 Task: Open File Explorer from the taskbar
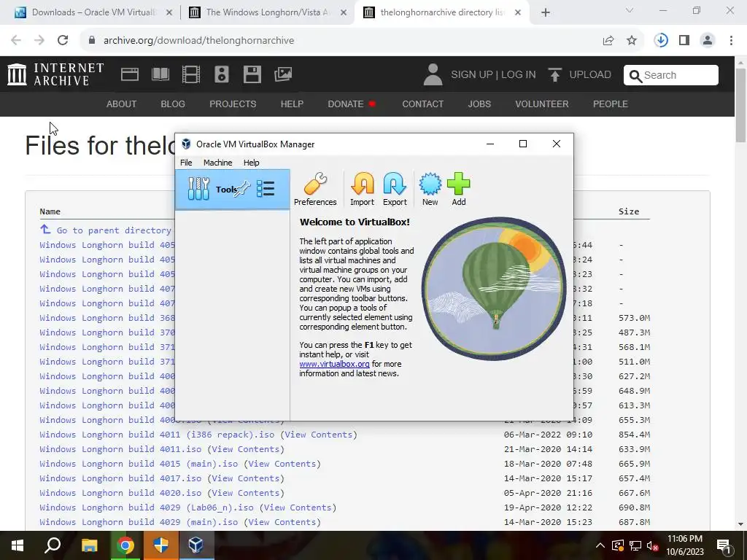pos(89,545)
